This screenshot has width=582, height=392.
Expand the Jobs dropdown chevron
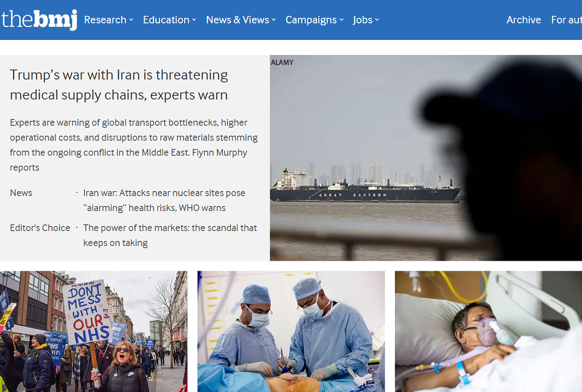pyautogui.click(x=377, y=20)
